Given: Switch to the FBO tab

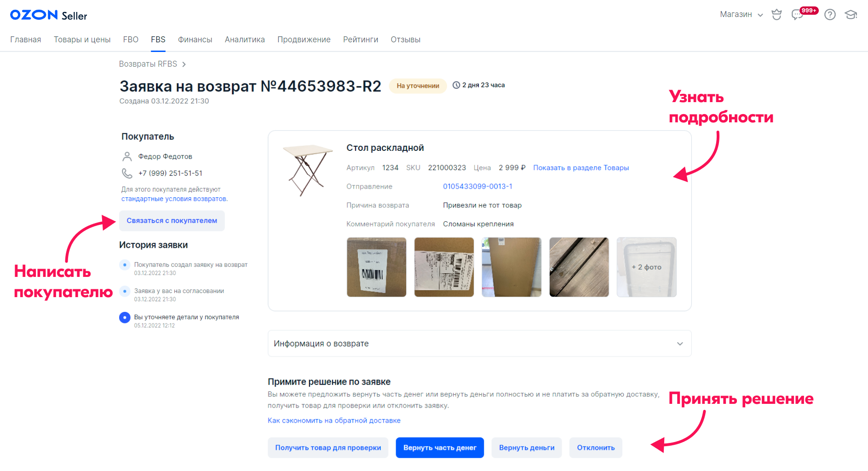Looking at the screenshot, I should pyautogui.click(x=131, y=40).
